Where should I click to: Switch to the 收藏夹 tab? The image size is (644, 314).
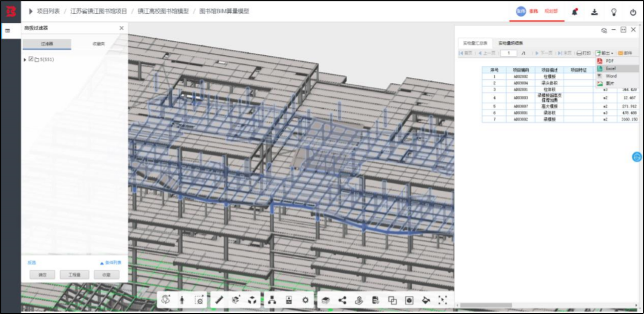pyautogui.click(x=98, y=44)
